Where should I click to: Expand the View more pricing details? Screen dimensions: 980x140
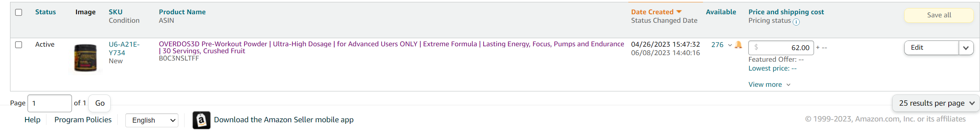pyautogui.click(x=769, y=84)
